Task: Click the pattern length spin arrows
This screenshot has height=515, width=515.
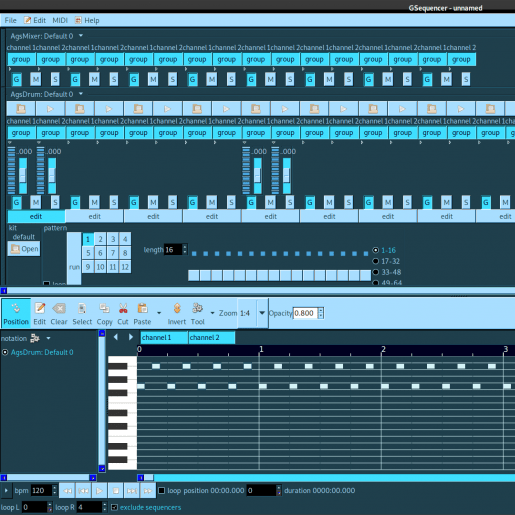Action: [185, 249]
